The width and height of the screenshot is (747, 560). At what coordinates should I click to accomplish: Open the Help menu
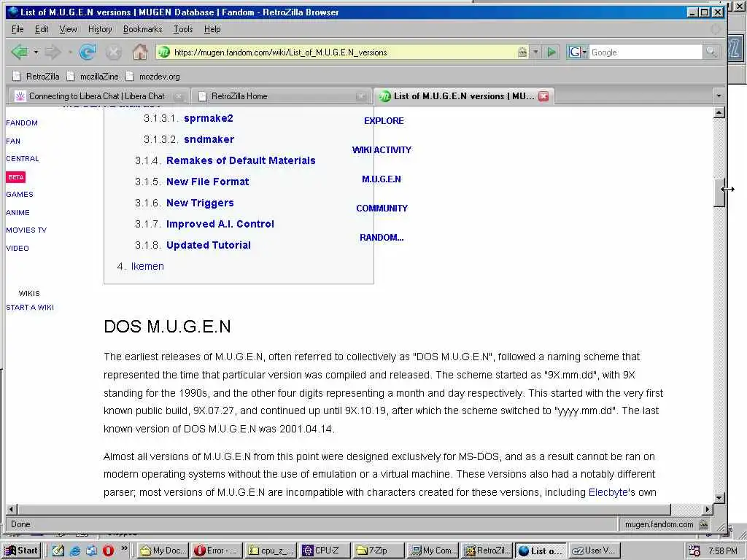[x=212, y=29]
